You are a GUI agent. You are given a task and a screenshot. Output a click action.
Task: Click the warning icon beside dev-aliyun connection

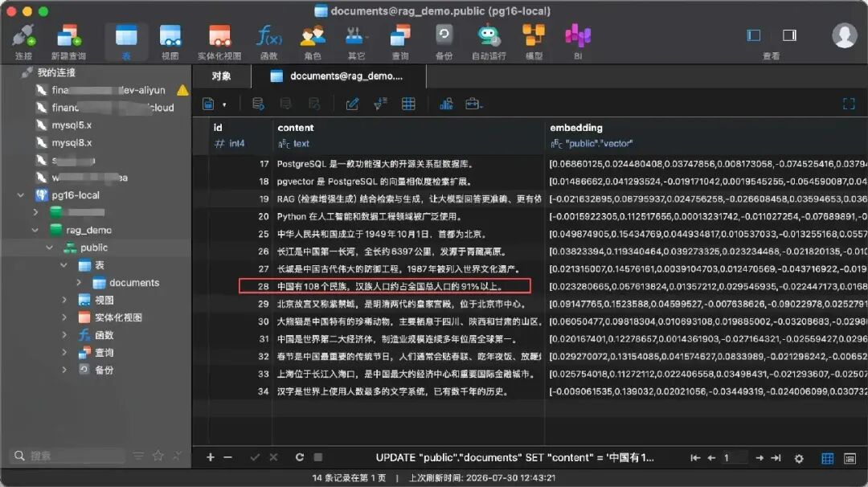point(182,90)
